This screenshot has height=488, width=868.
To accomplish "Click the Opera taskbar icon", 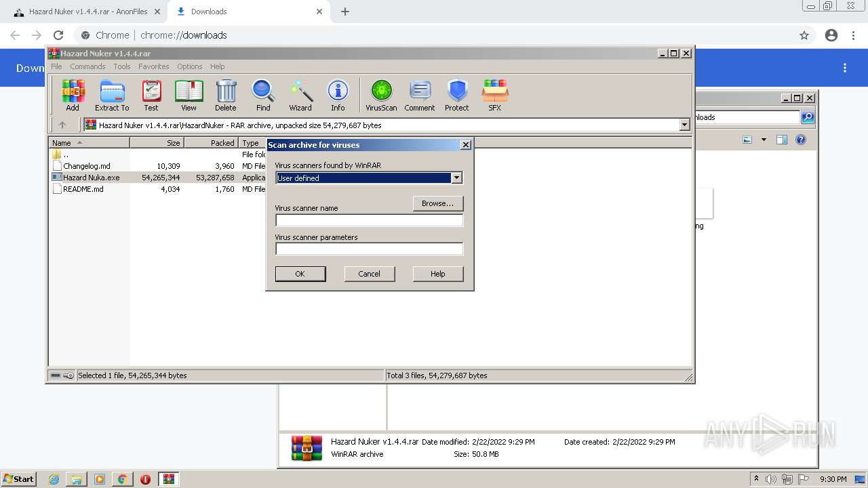I will tap(145, 479).
